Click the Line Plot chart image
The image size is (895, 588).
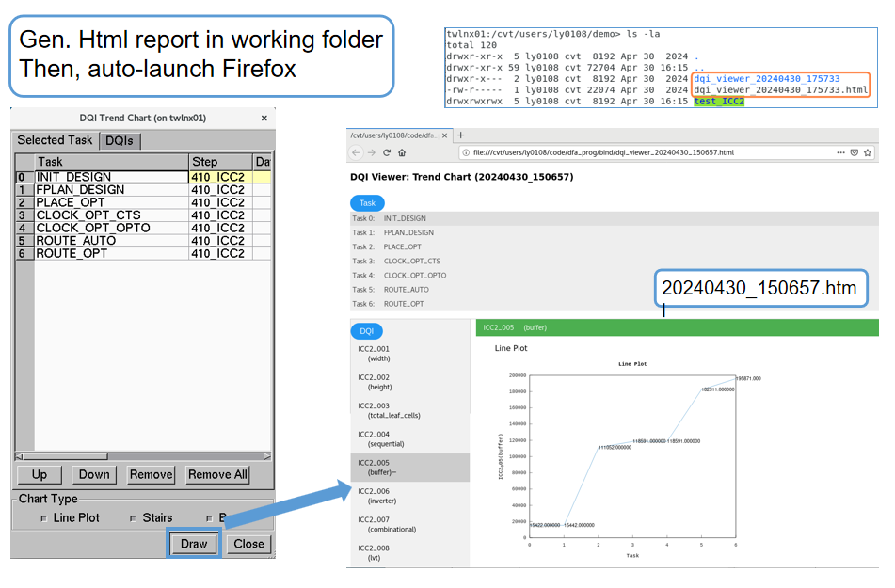pyautogui.click(x=631, y=459)
